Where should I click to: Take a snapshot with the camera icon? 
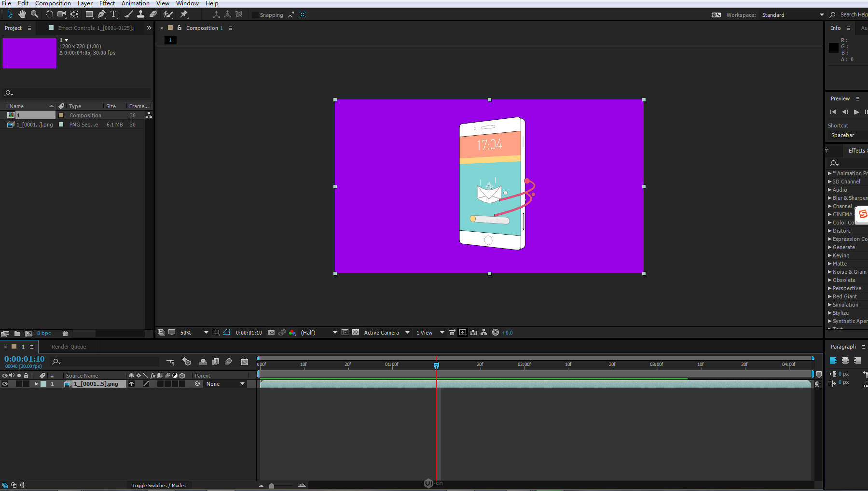pyautogui.click(x=271, y=333)
